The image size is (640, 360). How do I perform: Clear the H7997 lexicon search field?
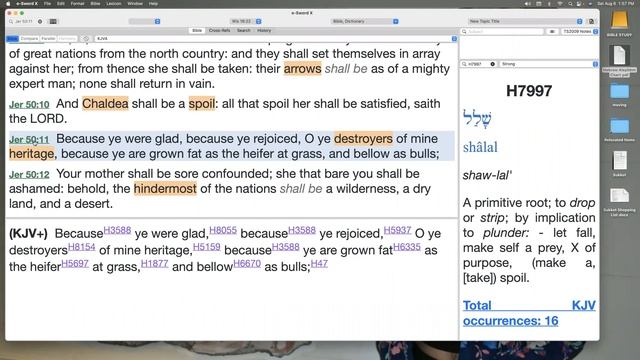coord(493,64)
